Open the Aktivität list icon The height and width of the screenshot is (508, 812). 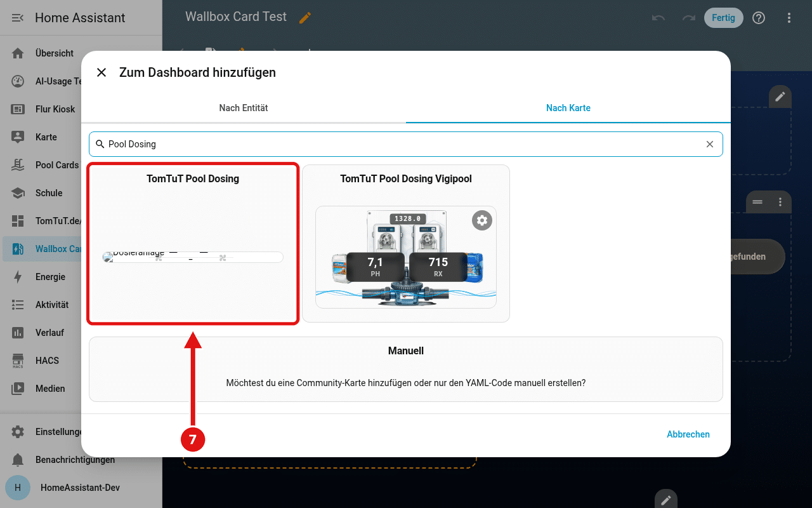18,305
